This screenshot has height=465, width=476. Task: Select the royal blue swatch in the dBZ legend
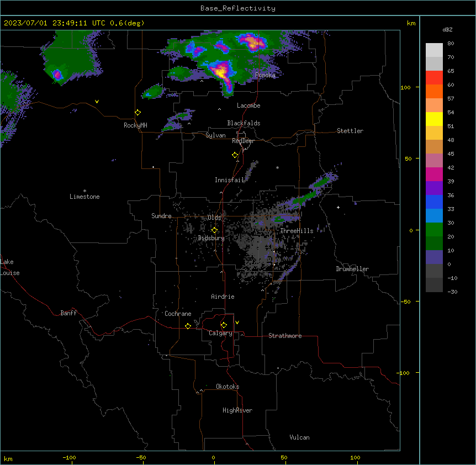pyautogui.click(x=434, y=202)
